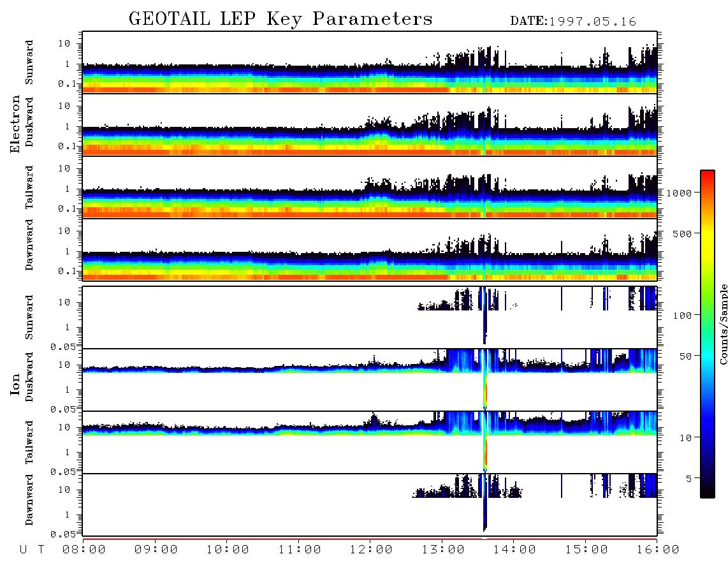Click the "14:00" time tick label
The height and width of the screenshot is (561, 728).
pos(514,550)
